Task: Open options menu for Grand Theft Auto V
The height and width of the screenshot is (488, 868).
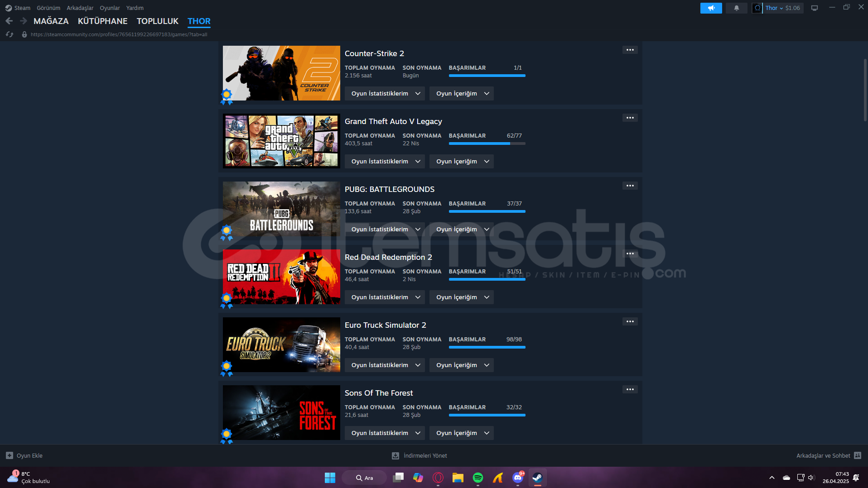Action: click(x=630, y=118)
